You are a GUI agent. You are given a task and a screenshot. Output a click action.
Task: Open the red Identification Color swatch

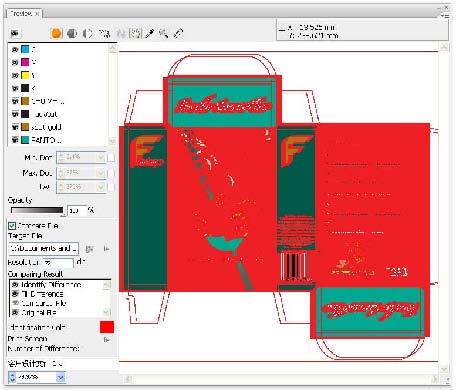(x=107, y=327)
